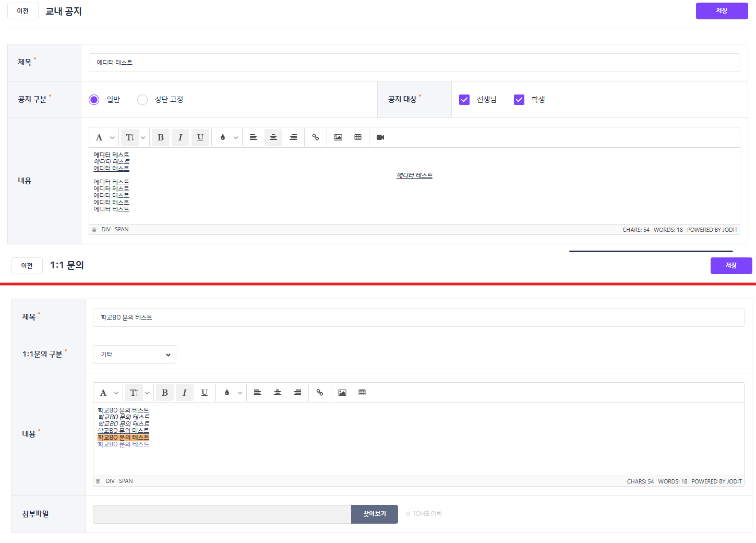Toggle bold in the 교내 공지 editor toolbar
The height and width of the screenshot is (543, 756).
click(x=161, y=137)
